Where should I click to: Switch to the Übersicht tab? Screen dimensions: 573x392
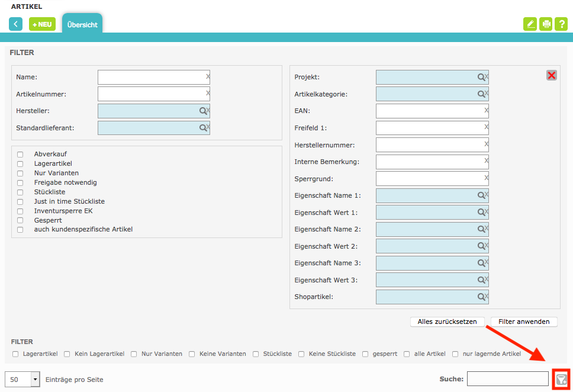[82, 25]
